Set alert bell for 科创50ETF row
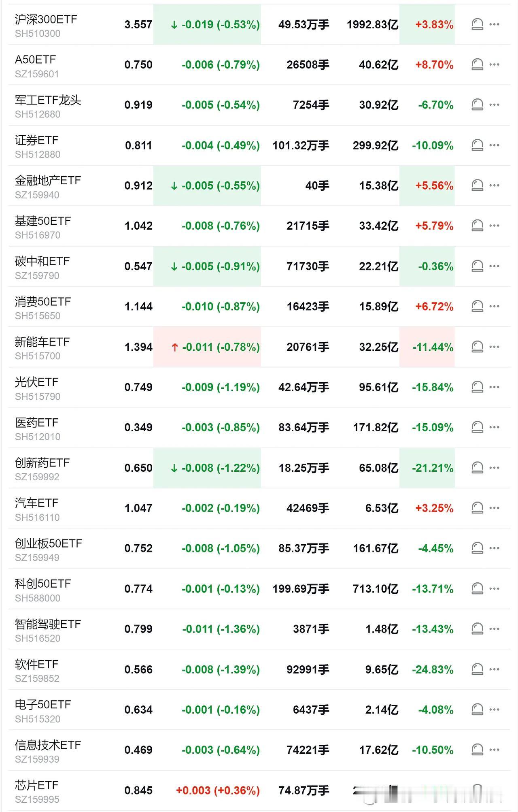Viewport: 518px width, 812px height. click(478, 588)
